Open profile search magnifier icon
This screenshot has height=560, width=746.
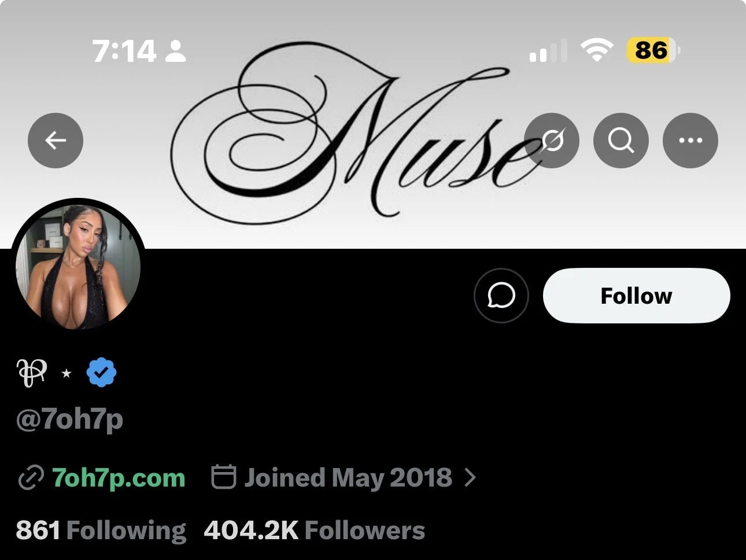pyautogui.click(x=621, y=141)
